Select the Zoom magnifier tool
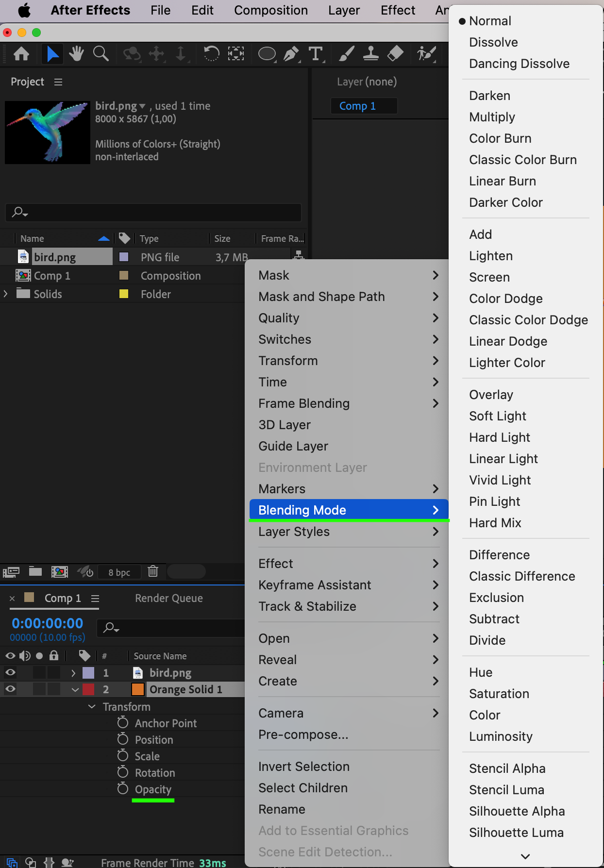The image size is (604, 868). pos(101,53)
